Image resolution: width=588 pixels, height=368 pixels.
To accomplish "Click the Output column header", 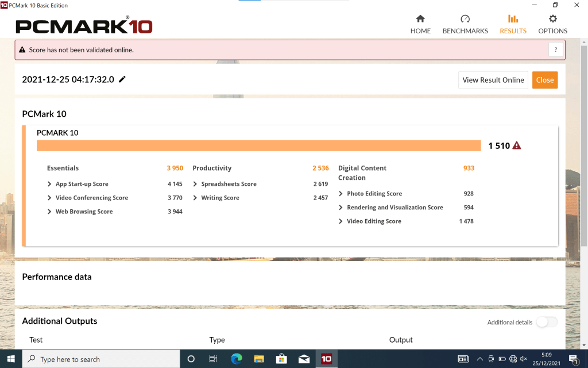I will (401, 340).
